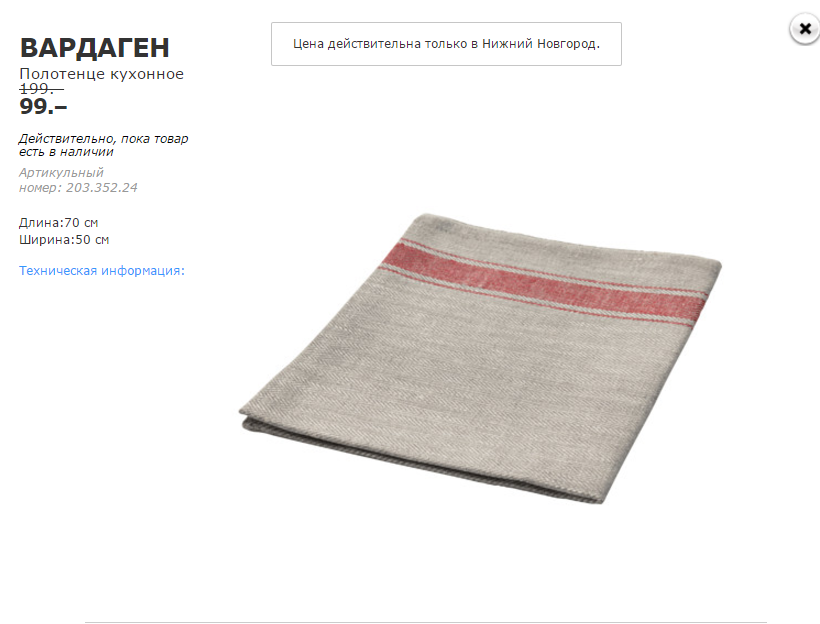Click the bold sale price 99
The height and width of the screenshot is (624, 820).
tap(43, 107)
